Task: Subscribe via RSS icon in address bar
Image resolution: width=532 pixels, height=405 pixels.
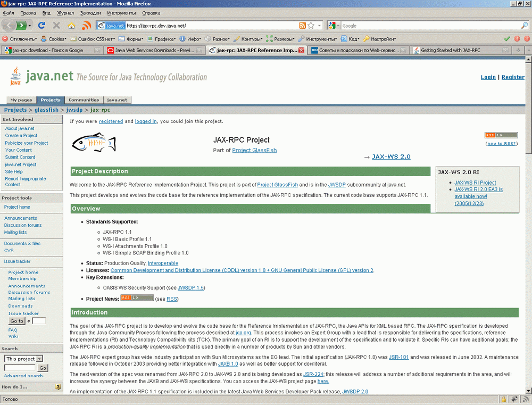Action: click(302, 26)
